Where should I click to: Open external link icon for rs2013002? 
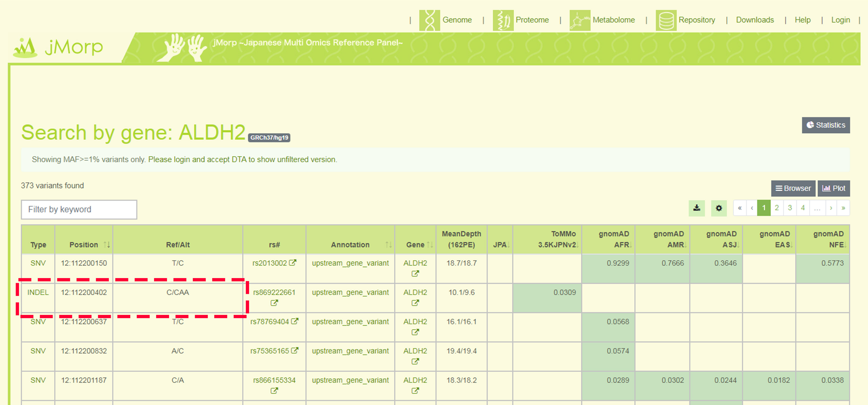pyautogui.click(x=293, y=263)
